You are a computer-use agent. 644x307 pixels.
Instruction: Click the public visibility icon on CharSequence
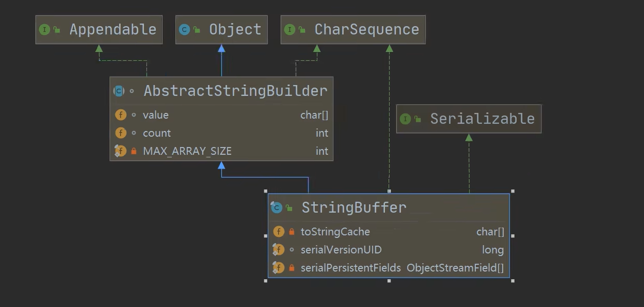(302, 30)
